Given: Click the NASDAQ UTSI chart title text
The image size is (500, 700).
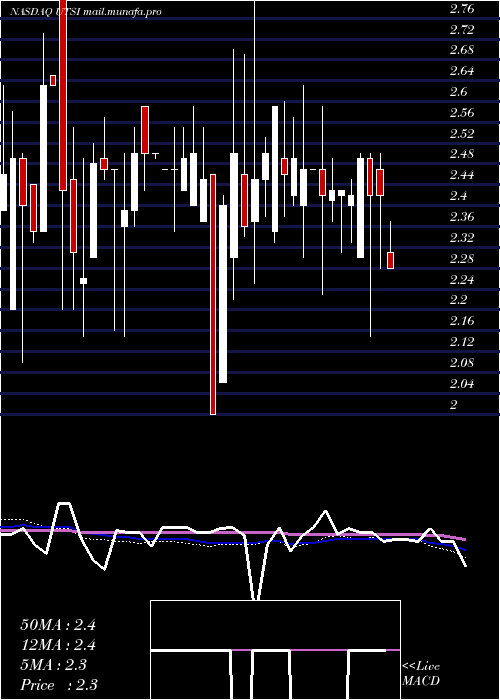Looking at the screenshot, I should tap(85, 12).
